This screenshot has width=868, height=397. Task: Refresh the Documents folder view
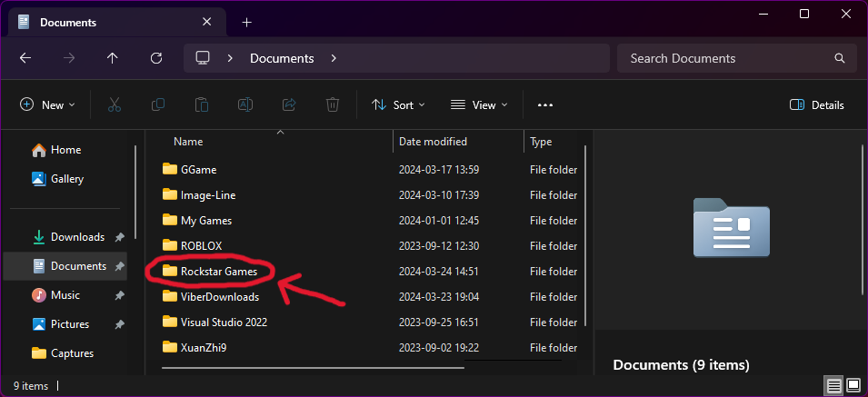click(x=156, y=58)
